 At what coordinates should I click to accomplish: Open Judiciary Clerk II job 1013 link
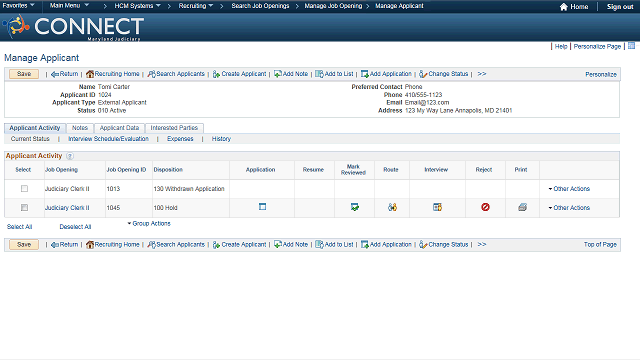pyautogui.click(x=67, y=189)
